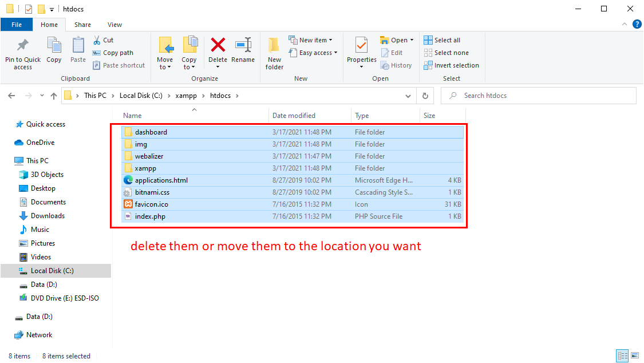Select the index.php file
The width and height of the screenshot is (644, 363).
click(x=293, y=216)
